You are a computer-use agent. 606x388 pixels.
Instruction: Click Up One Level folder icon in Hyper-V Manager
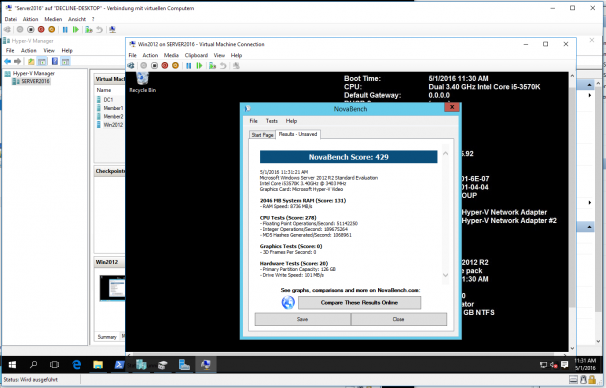click(x=31, y=61)
